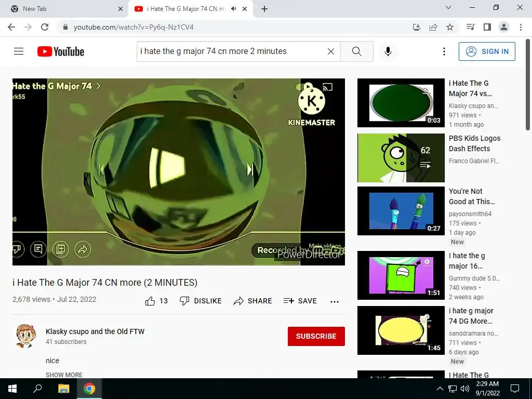Open paysonsmith64 channel name
The height and width of the screenshot is (399, 532).
[470, 214]
